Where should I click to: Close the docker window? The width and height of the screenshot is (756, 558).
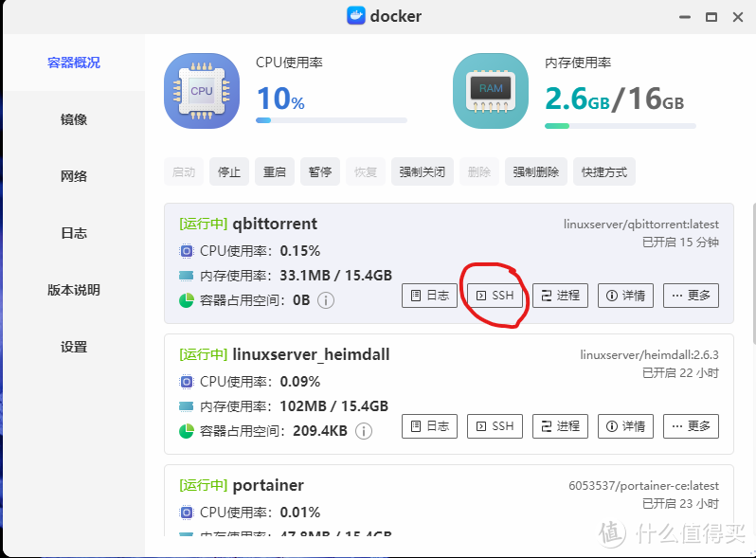tap(738, 17)
